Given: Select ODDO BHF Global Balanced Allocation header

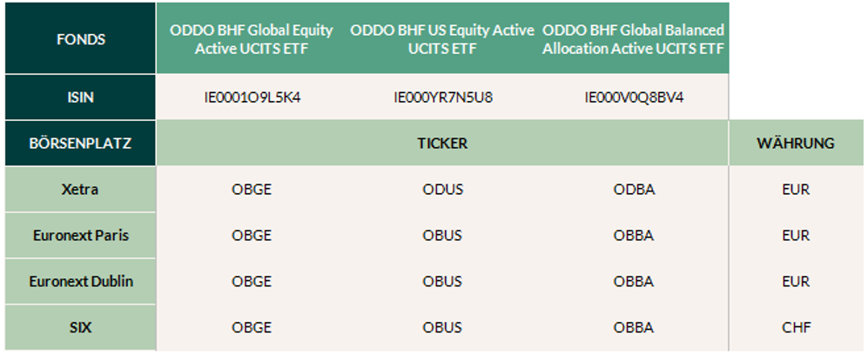Looking at the screenshot, I should coord(633,39).
